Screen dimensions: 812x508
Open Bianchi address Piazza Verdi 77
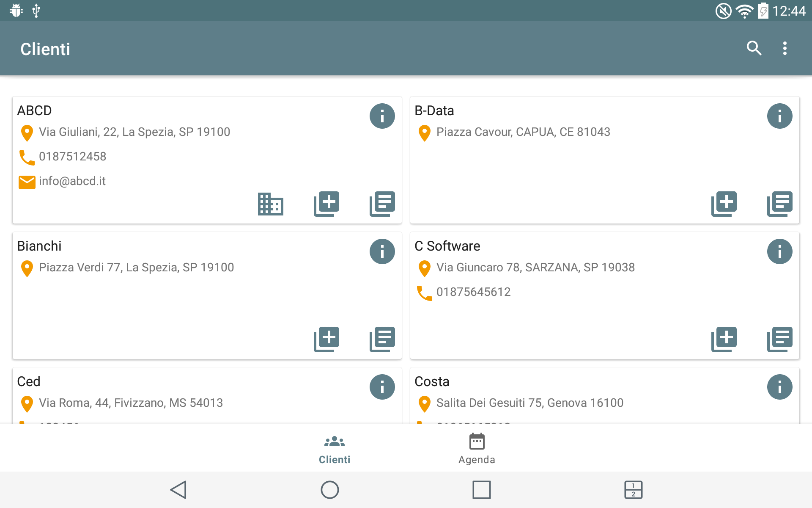pyautogui.click(x=136, y=268)
